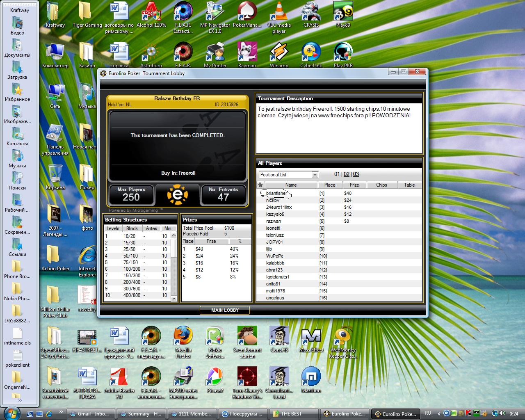Open the My Printer shortcut
This screenshot has width=525, height=420.
coord(215,55)
